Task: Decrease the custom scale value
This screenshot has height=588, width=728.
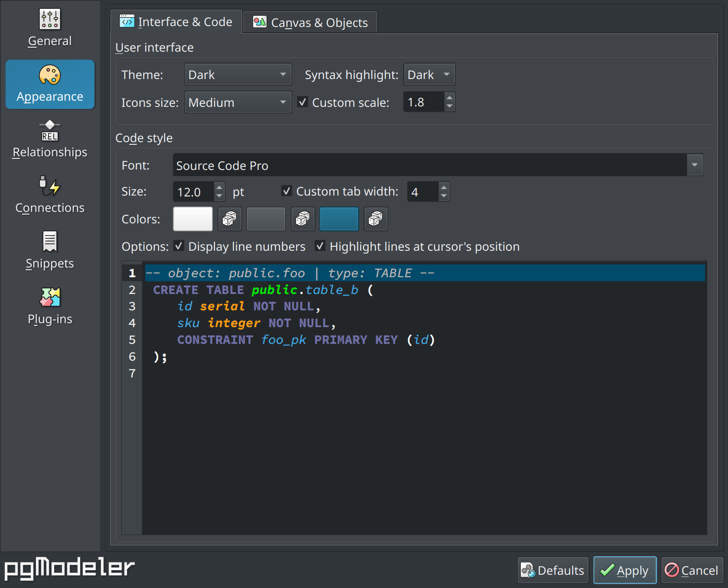Action: [449, 106]
